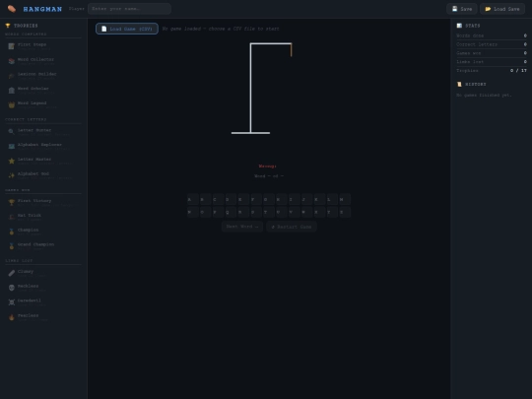The image size is (532, 399).
Task: Guess the letter U on keyboard
Action: (282, 212)
